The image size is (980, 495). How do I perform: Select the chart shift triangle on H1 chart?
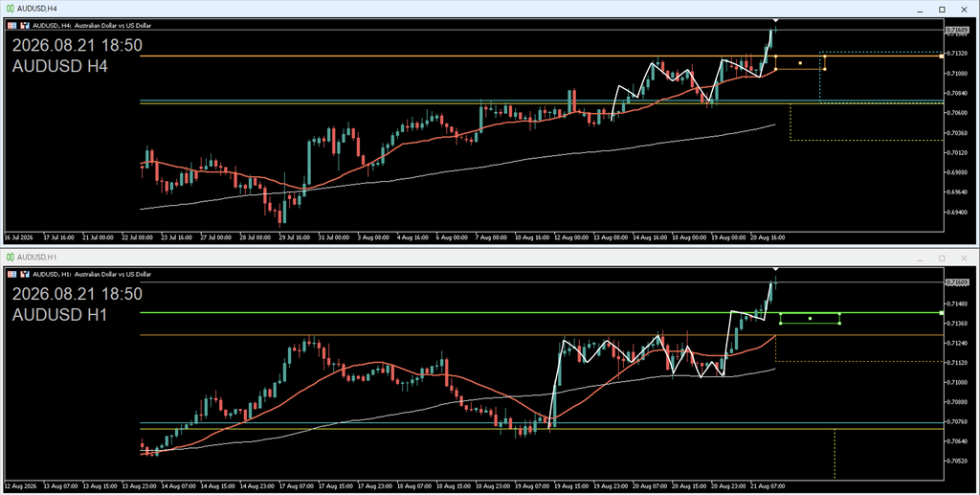[775, 269]
